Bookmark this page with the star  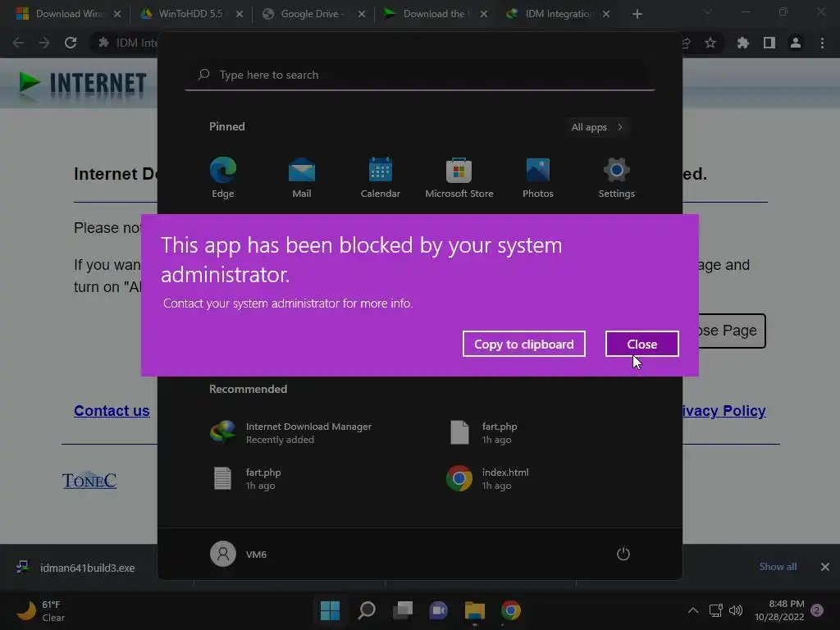click(x=710, y=43)
